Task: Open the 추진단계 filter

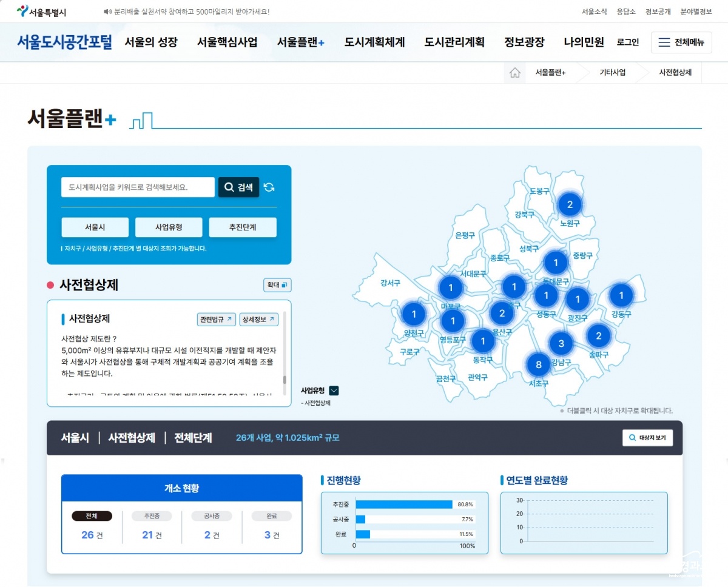Action: click(x=243, y=227)
